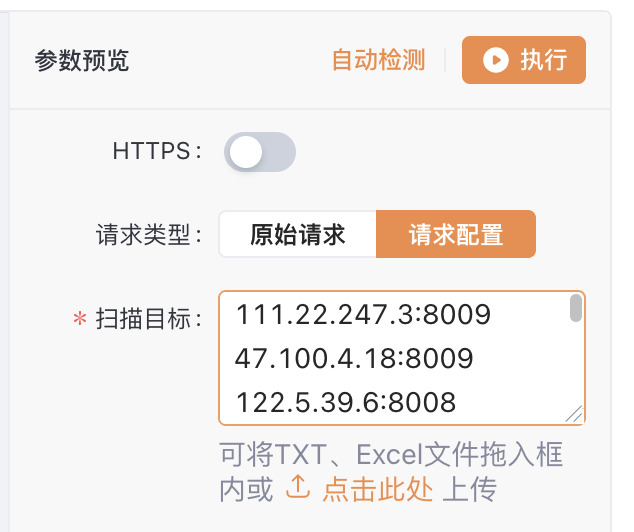Click the 请求类型 field label
The image size is (634, 532).
click(147, 235)
